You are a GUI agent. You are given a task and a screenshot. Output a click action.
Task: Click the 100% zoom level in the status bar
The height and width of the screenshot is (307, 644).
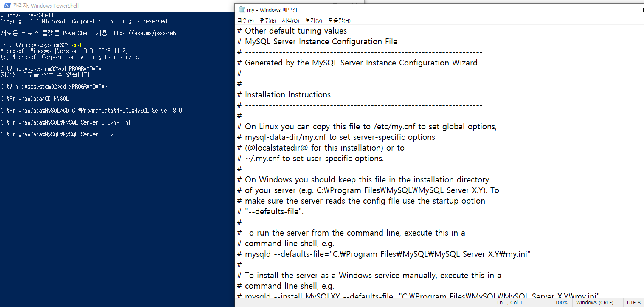pos(562,302)
